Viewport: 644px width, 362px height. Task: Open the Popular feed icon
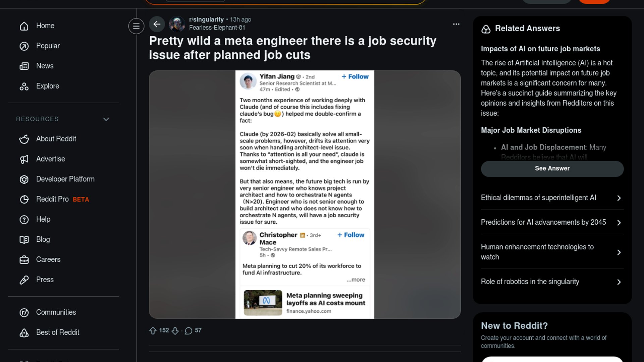pyautogui.click(x=24, y=46)
